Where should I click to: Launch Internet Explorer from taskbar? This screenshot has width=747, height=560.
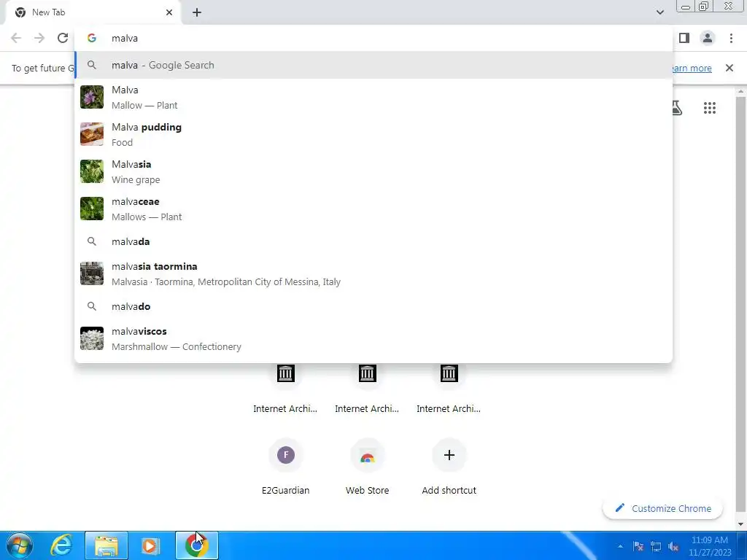(x=61, y=545)
